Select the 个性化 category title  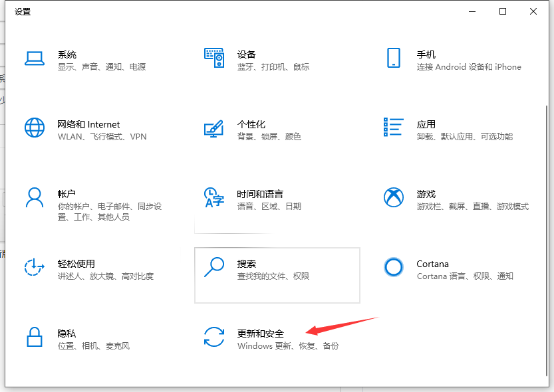coord(251,124)
